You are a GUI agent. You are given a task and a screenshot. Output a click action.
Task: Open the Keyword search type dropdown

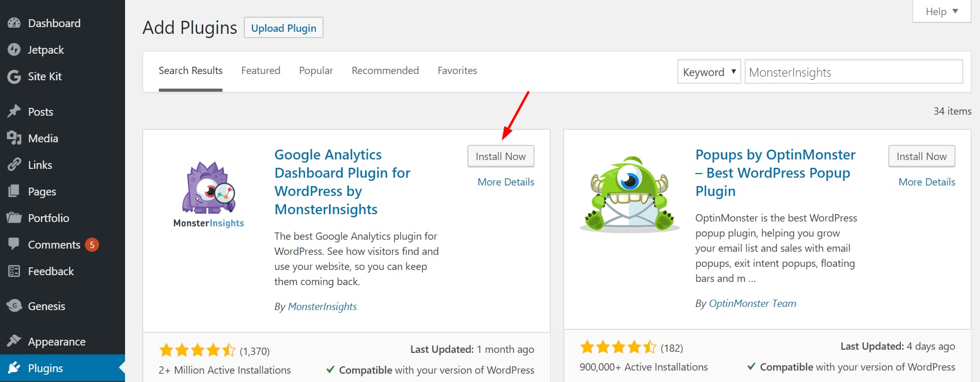click(x=709, y=72)
